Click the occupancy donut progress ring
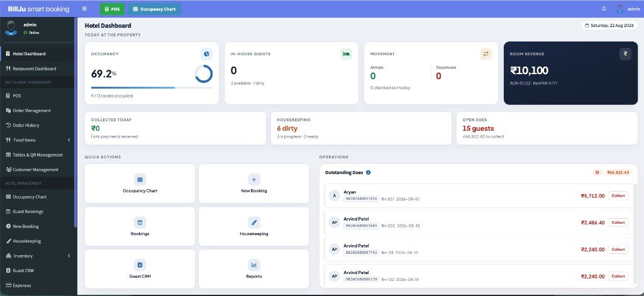This screenshot has width=644, height=296. coord(204,74)
